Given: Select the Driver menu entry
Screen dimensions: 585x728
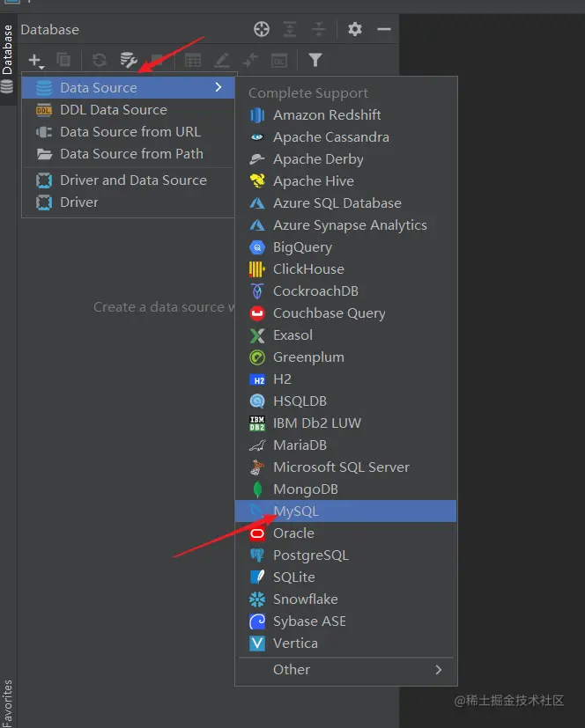Looking at the screenshot, I should coord(129,202).
